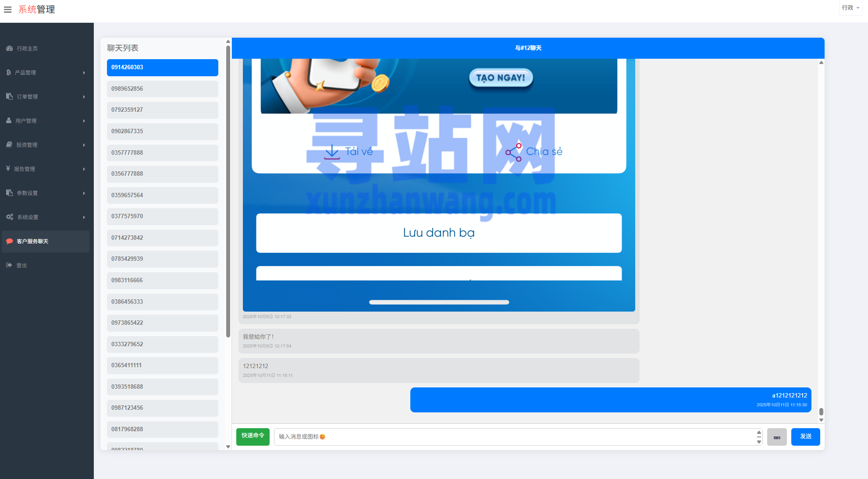Click the 系统设置 gears icon
Image resolution: width=868 pixels, height=479 pixels.
[x=10, y=217]
